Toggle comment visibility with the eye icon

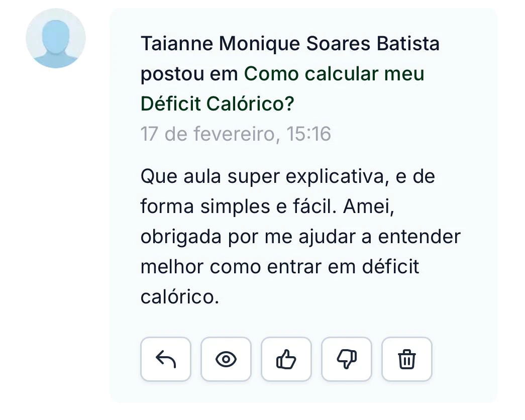(226, 359)
